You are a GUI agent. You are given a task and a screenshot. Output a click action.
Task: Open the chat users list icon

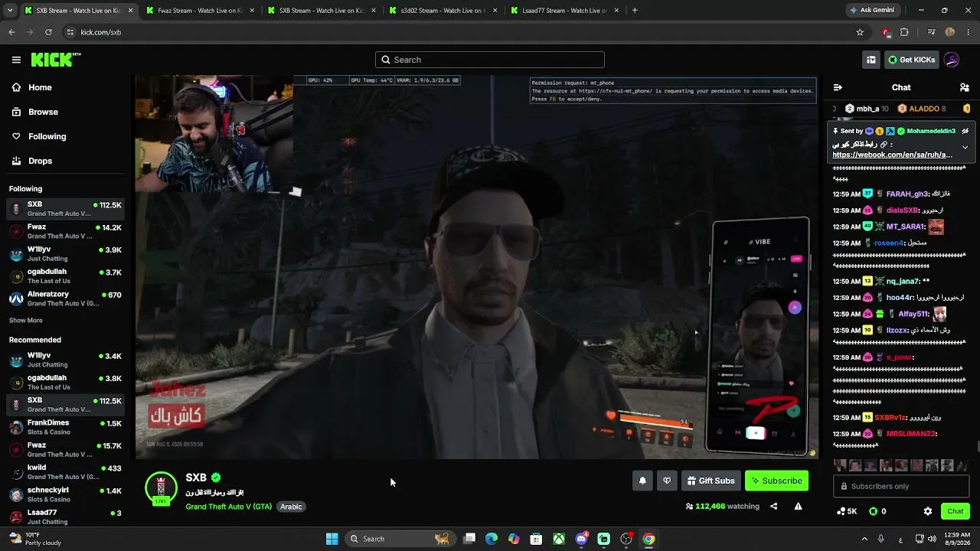(x=965, y=87)
